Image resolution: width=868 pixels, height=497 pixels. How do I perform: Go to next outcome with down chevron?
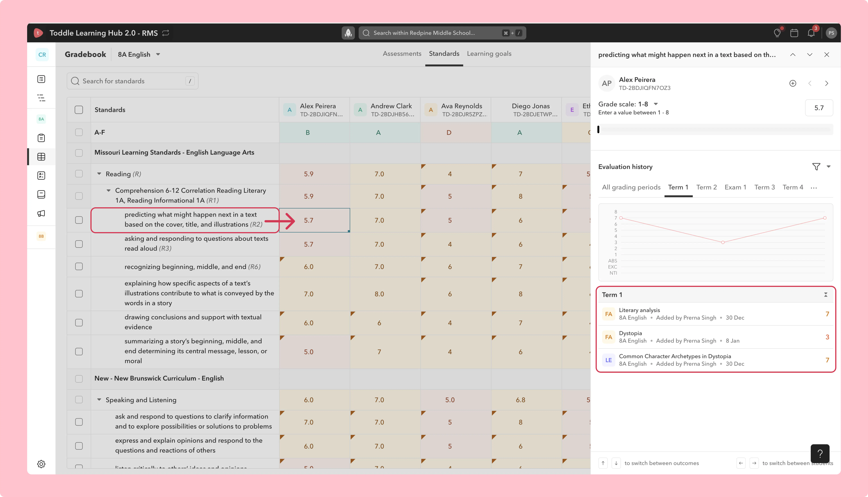(x=810, y=55)
